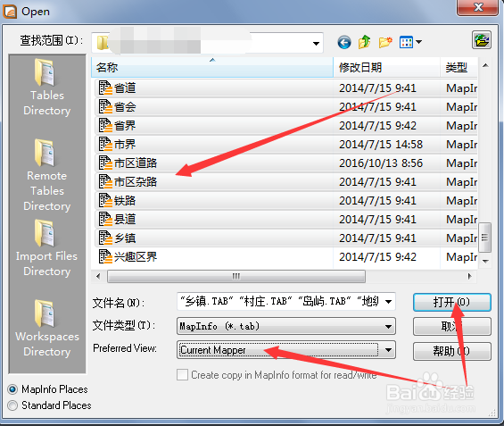Screen dimensions: 504x426
Task: Click the date 2014/7/15 14:58
Action: [381, 145]
